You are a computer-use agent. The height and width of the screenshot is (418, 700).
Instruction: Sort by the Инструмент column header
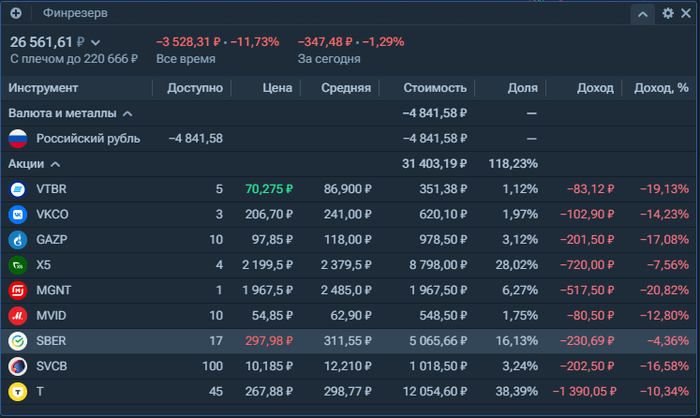click(43, 88)
